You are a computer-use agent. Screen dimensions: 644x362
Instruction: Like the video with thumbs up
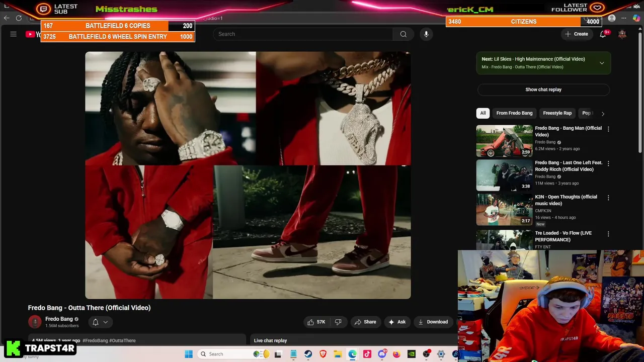pos(316,322)
